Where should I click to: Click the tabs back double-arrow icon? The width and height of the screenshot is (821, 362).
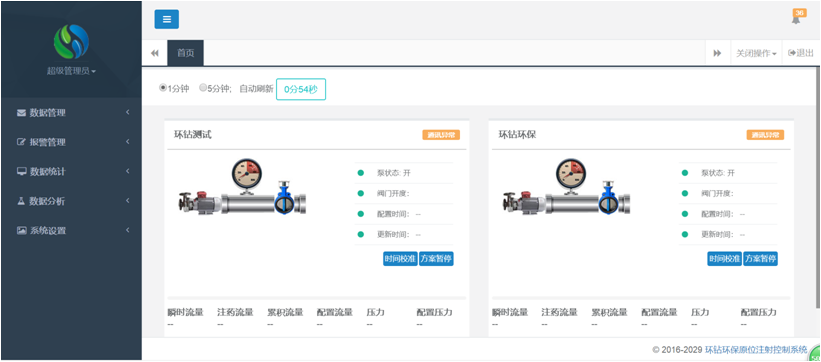[x=155, y=53]
